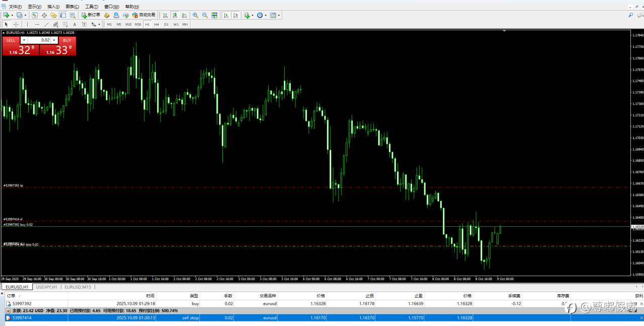Expand the Arrows tool dropdown arrow

pyautogui.click(x=99, y=24)
